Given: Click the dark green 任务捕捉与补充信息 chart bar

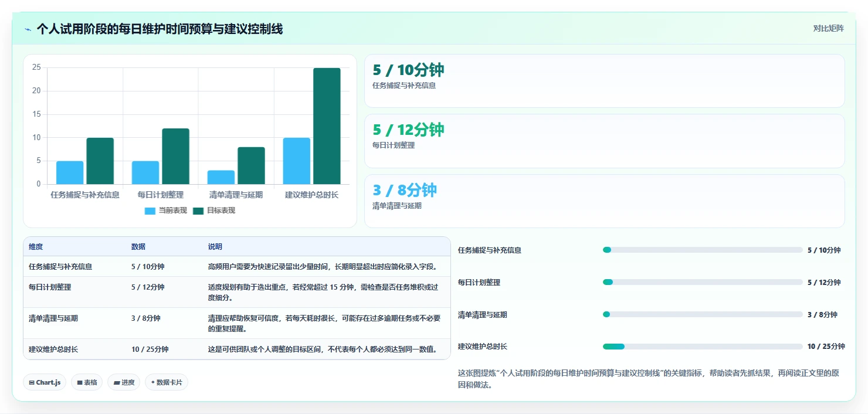Looking at the screenshot, I should (100, 161).
